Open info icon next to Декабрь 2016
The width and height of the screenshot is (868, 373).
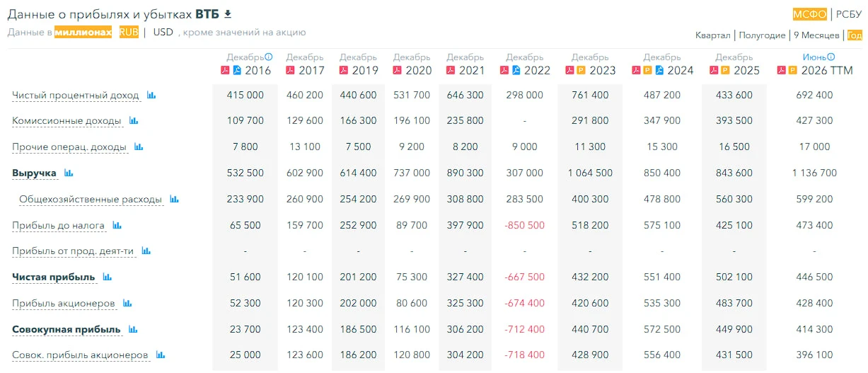[x=269, y=57]
